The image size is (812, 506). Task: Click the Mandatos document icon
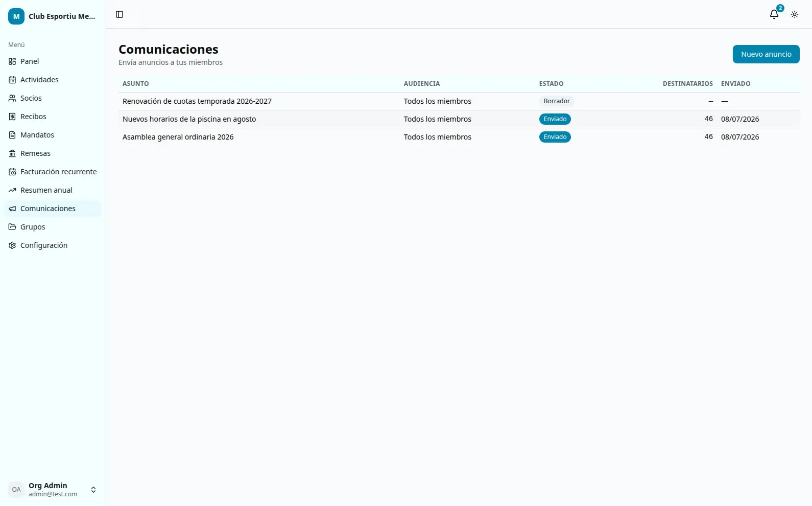(x=12, y=135)
